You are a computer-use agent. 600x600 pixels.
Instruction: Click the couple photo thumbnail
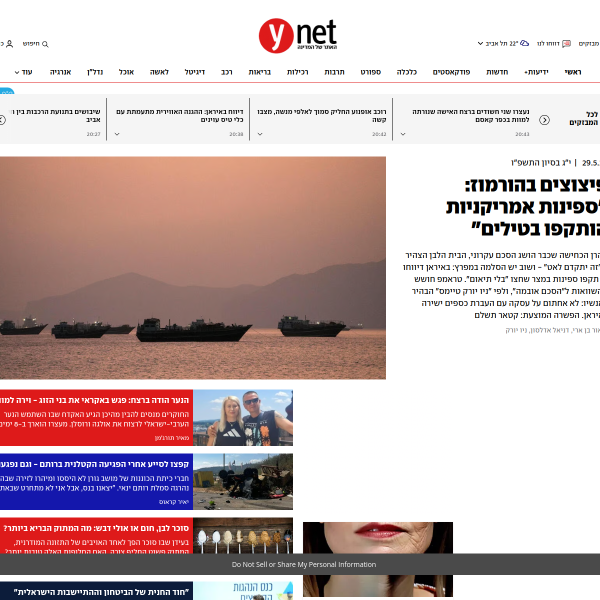(243, 417)
